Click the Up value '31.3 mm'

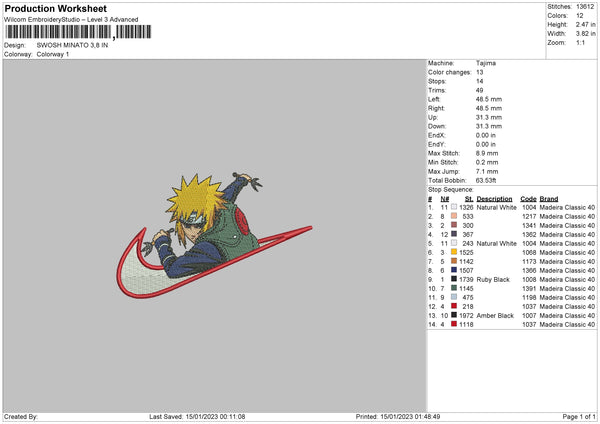coord(489,117)
